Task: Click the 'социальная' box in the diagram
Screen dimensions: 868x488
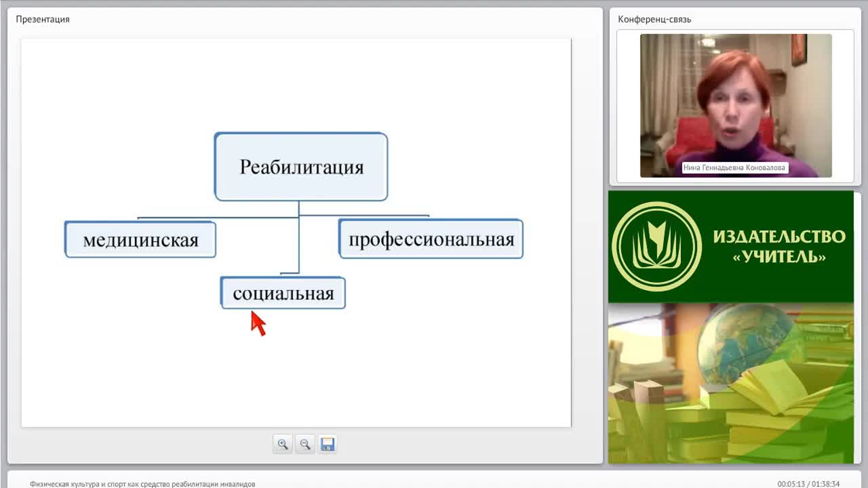Action: 283,293
